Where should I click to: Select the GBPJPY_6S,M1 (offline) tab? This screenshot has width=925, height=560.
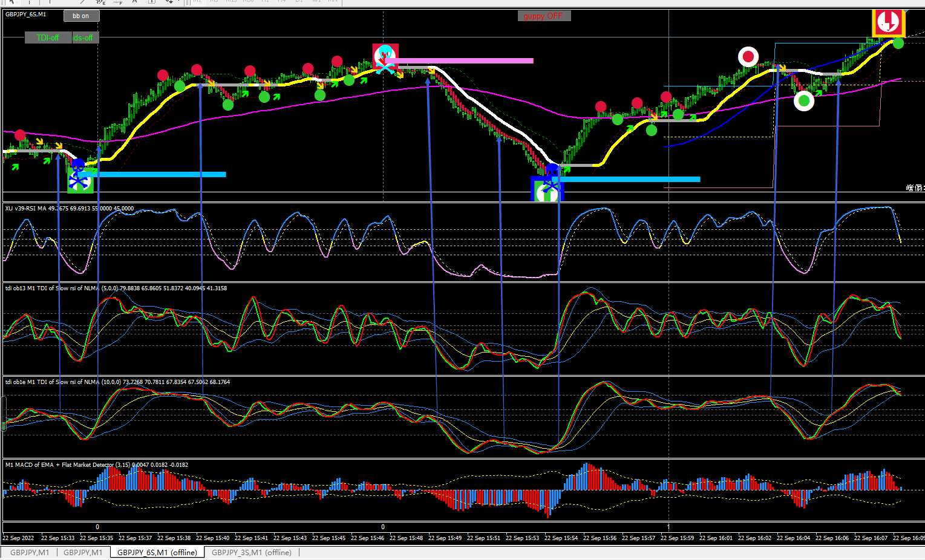click(157, 552)
